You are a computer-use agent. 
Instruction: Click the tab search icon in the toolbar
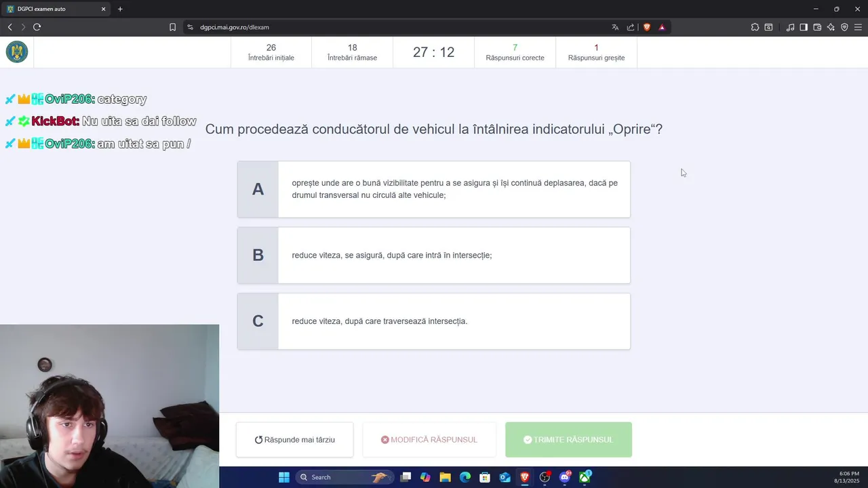coord(768,27)
